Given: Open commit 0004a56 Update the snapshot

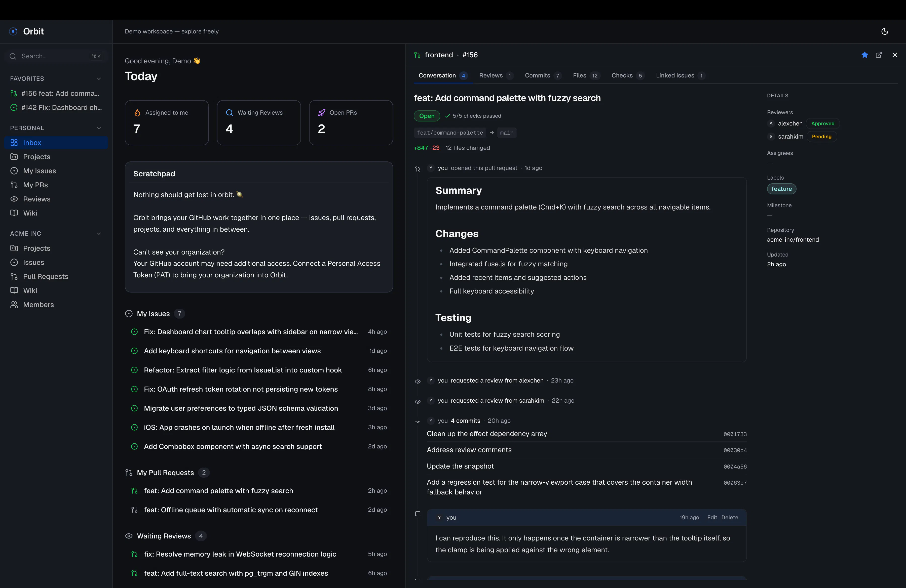Looking at the screenshot, I should 587,466.
